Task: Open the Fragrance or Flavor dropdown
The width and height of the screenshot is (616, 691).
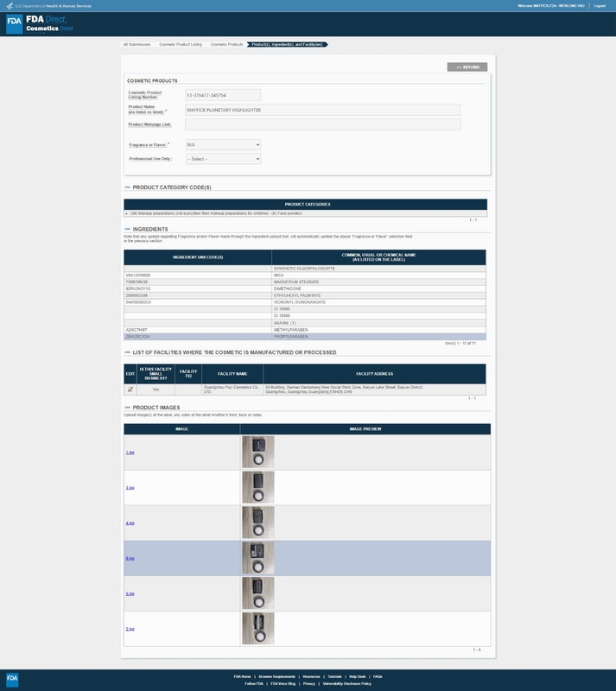Action: 222,144
